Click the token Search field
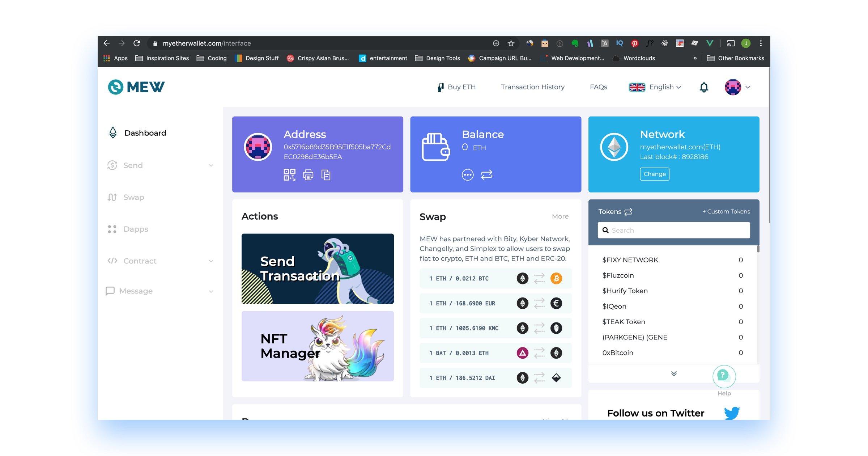Screen dimensions: 868x456 pyautogui.click(x=674, y=230)
